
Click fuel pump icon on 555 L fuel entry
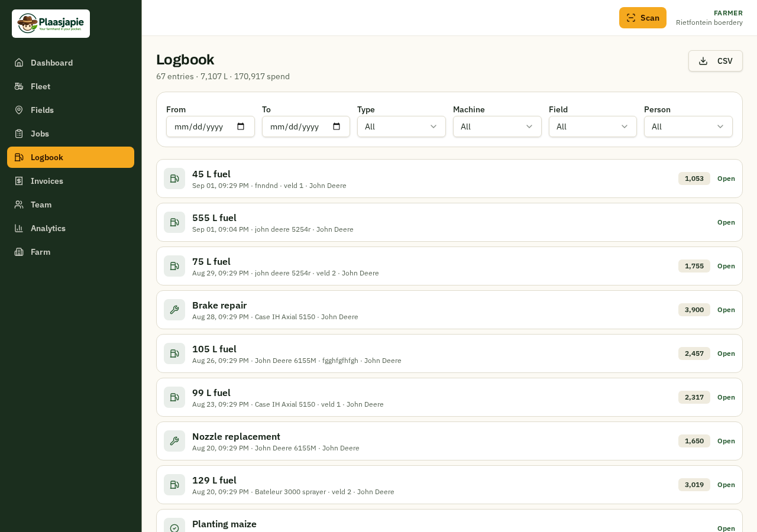(x=174, y=222)
